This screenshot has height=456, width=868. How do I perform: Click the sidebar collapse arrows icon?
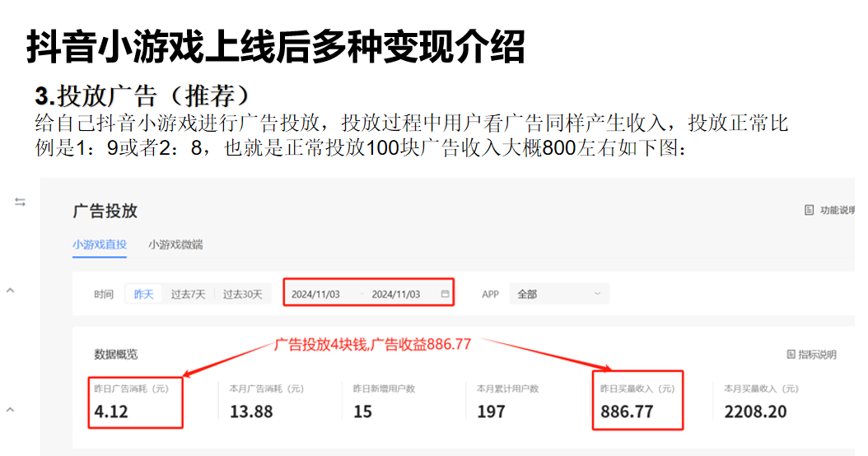coord(20,202)
